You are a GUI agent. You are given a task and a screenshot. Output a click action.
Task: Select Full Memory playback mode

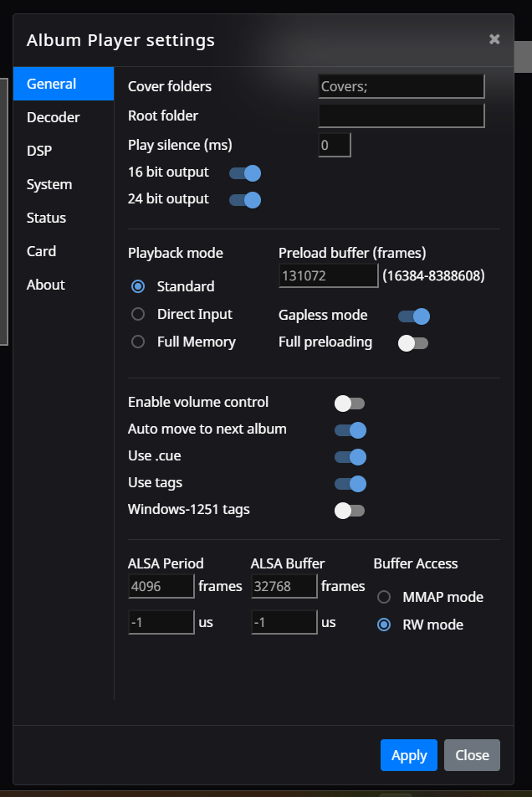[x=138, y=342]
